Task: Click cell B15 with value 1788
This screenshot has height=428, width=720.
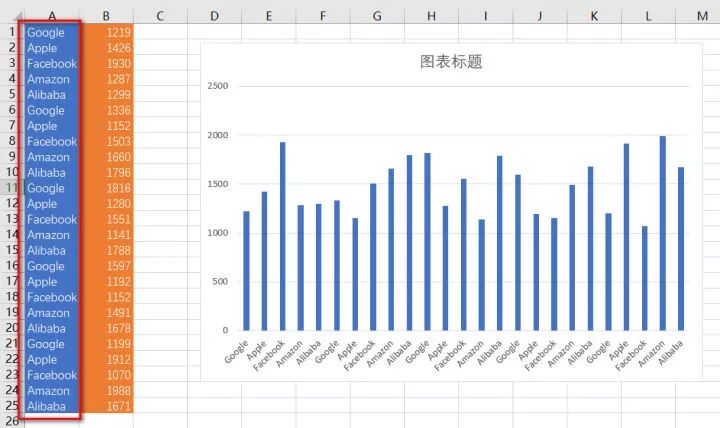Action: pos(106,250)
